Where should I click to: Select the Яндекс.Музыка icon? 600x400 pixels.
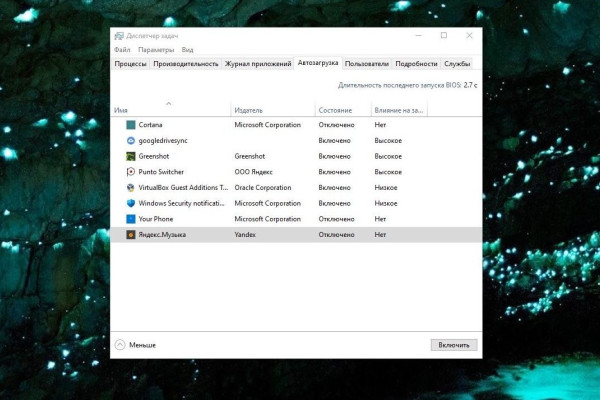tap(130, 234)
